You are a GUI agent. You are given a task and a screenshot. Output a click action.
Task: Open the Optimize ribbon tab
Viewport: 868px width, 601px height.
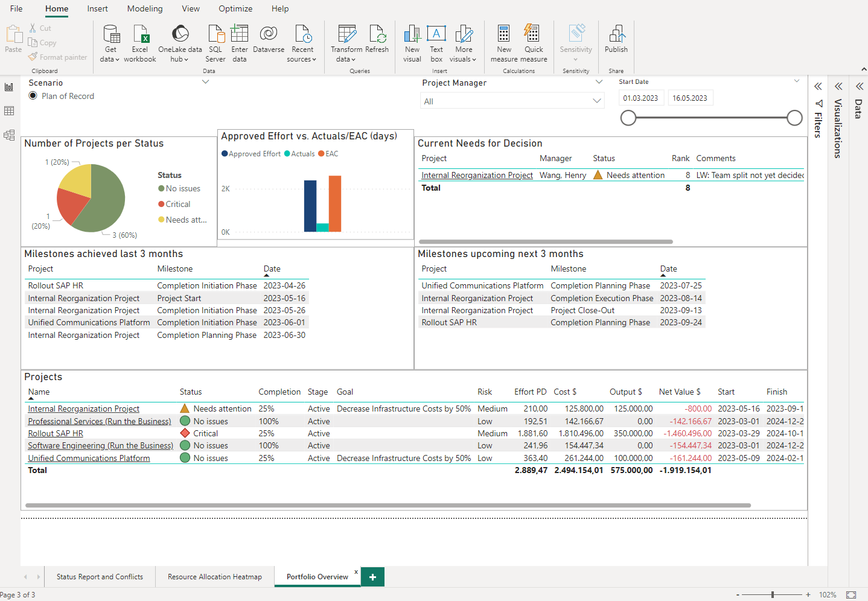[x=235, y=8]
